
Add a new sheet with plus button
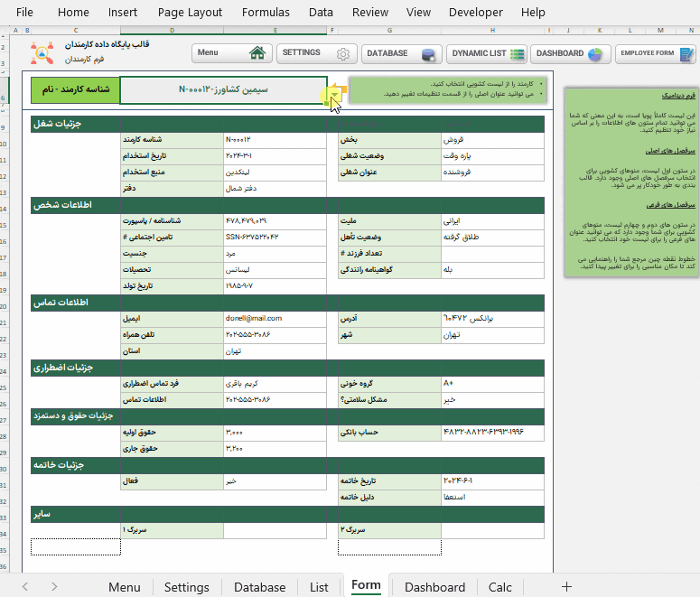tap(566, 586)
